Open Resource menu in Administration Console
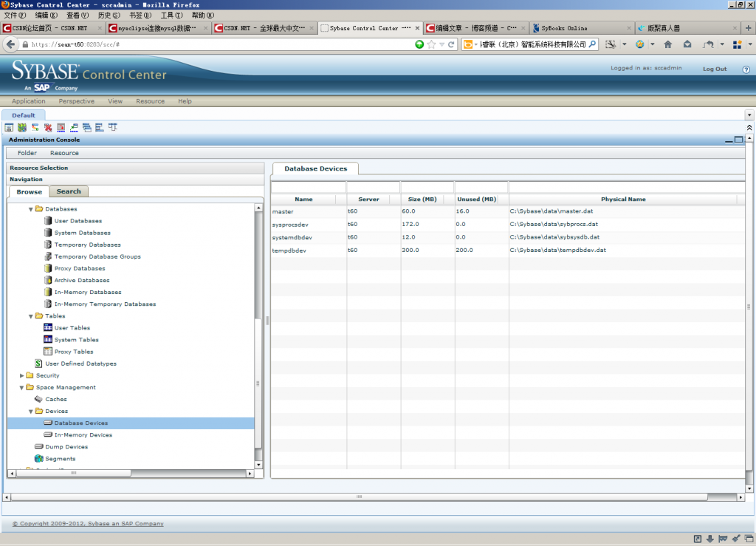 click(64, 153)
